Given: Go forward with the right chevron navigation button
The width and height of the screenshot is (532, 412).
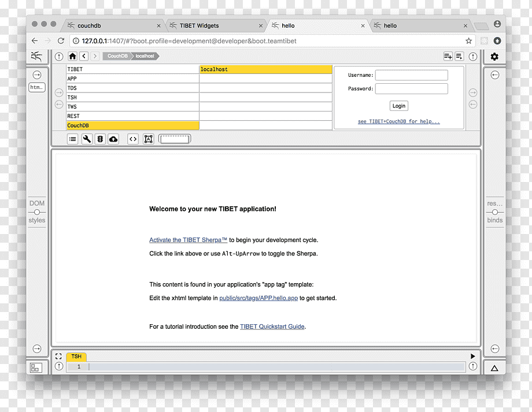Looking at the screenshot, I should coord(95,56).
